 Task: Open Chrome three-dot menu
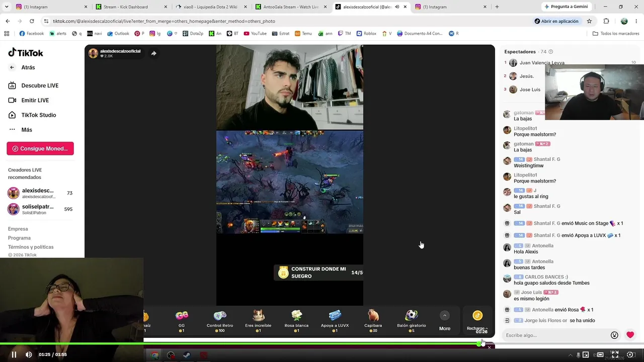[x=636, y=21]
